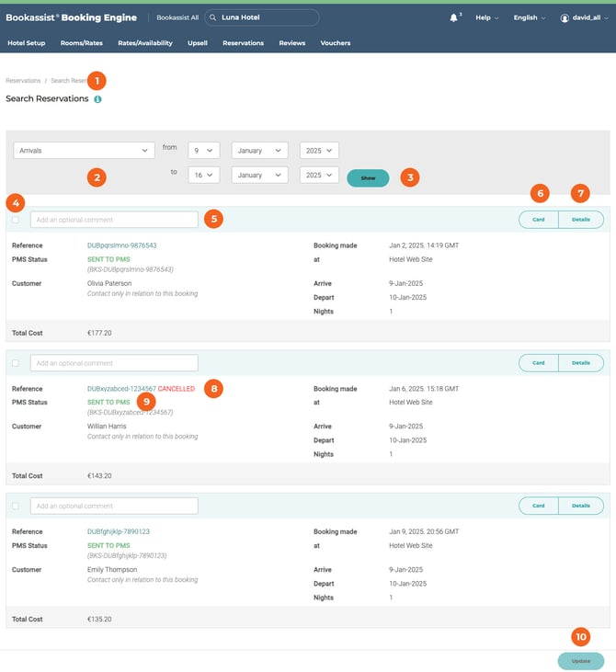Expand the Help menu in header
The height and width of the screenshot is (672, 616).
coord(486,17)
